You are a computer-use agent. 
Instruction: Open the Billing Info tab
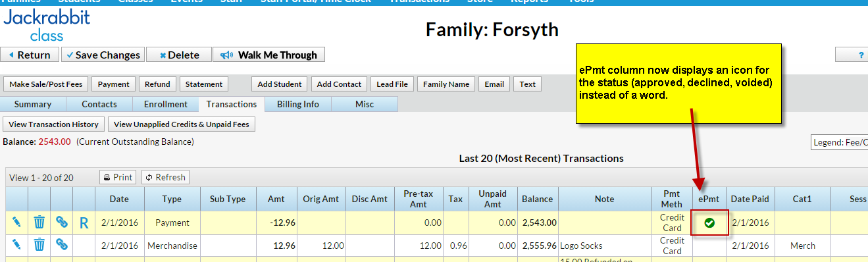click(x=298, y=104)
